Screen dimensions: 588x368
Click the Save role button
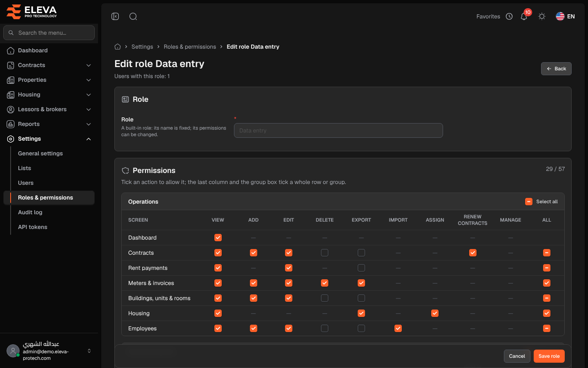pyautogui.click(x=549, y=356)
